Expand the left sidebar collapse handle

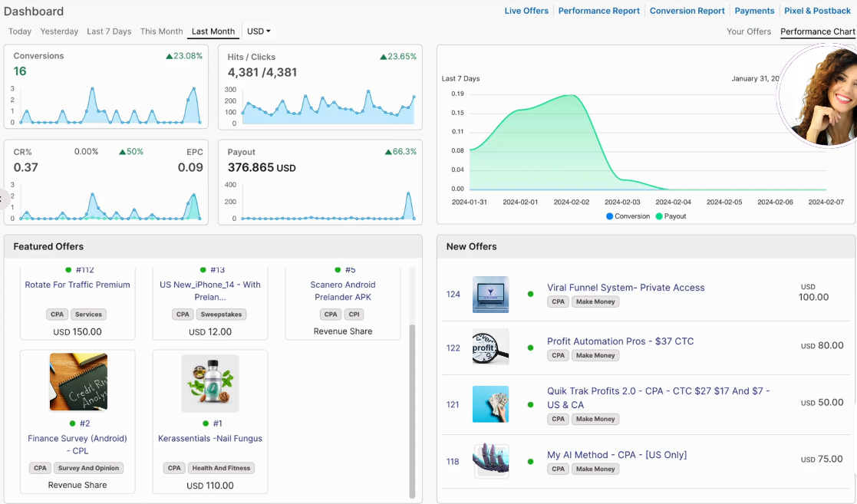2,199
